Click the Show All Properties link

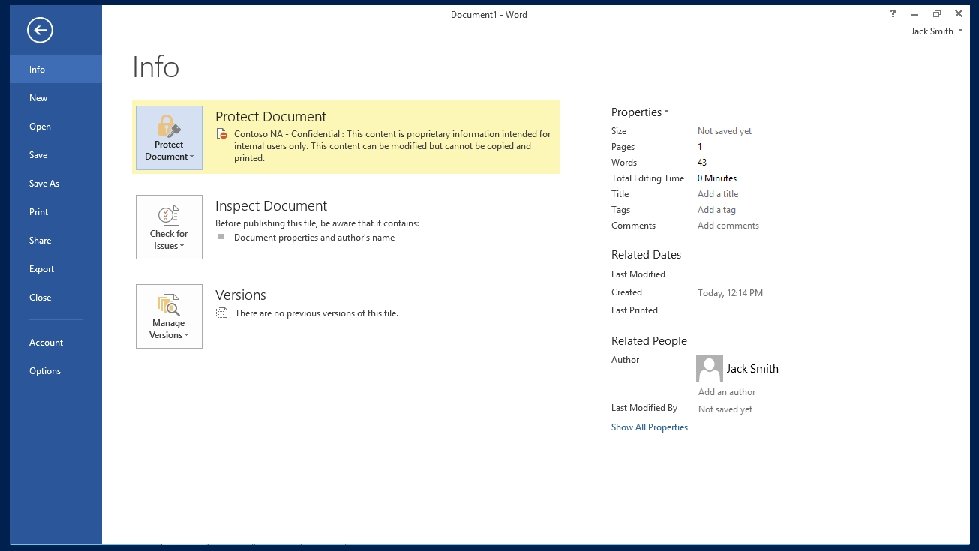[649, 427]
